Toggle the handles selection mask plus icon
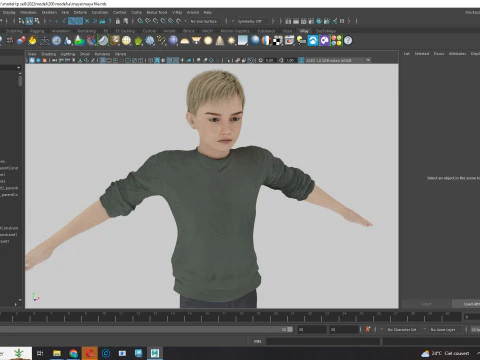 (x=56, y=21)
